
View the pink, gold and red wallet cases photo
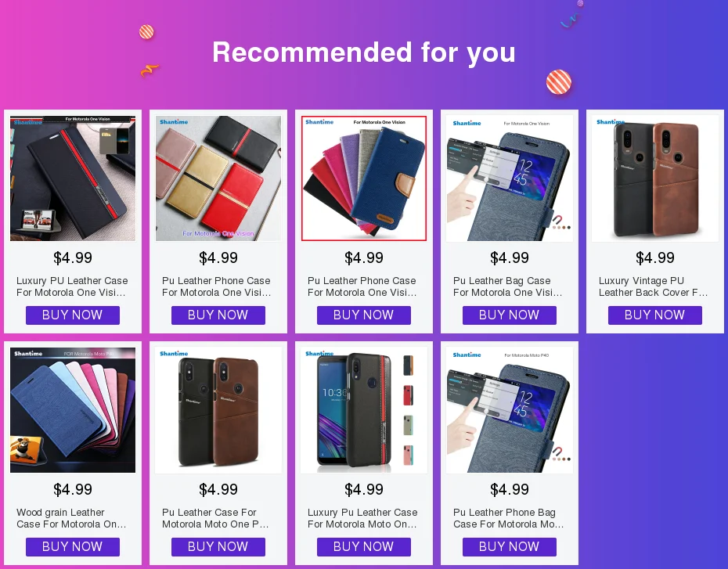click(x=218, y=178)
